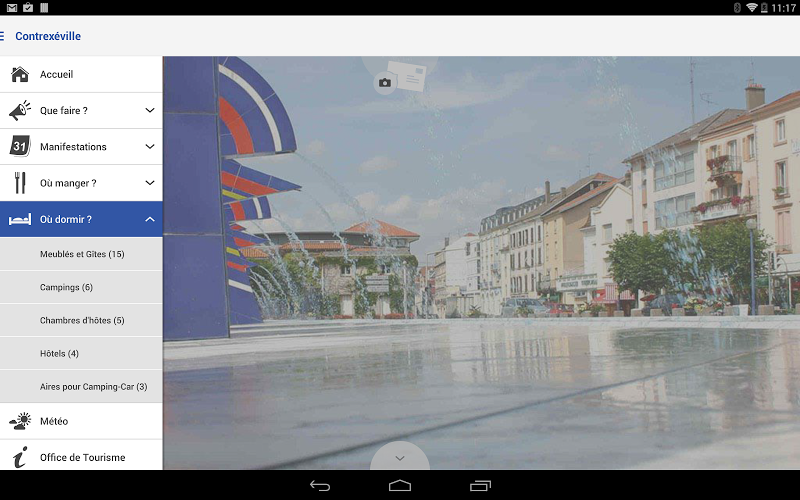Tap the battery status icon
The height and width of the screenshot is (500, 800).
(764, 8)
